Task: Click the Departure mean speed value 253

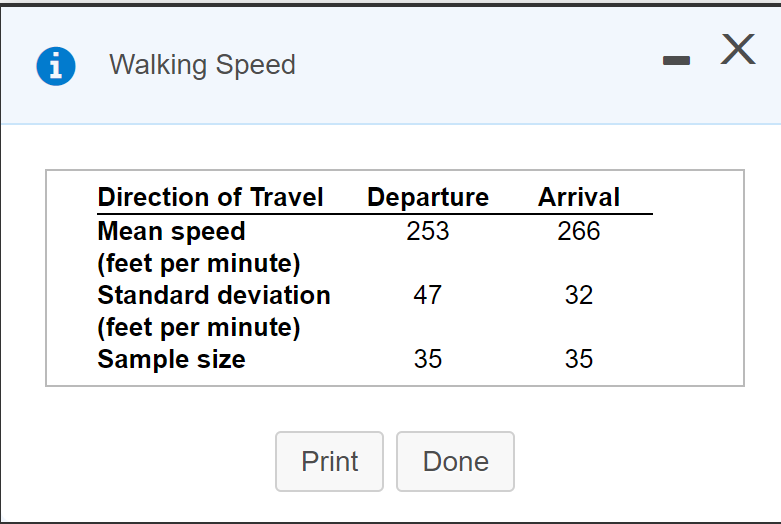Action: point(428,231)
